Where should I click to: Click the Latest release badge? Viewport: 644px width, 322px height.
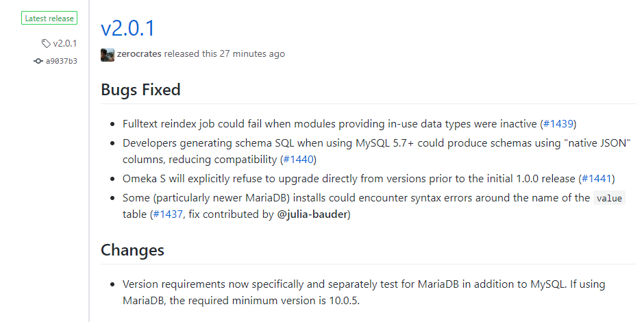click(x=49, y=18)
